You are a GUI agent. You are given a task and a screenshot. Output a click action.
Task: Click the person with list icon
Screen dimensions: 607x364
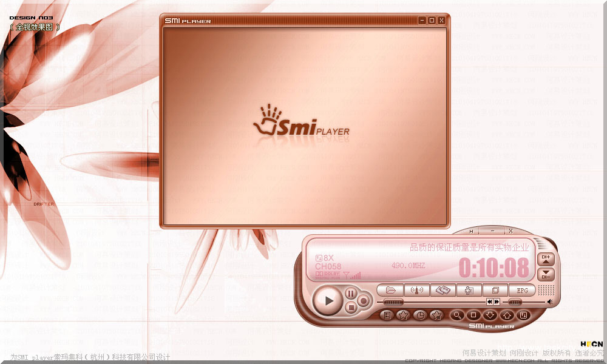click(469, 291)
